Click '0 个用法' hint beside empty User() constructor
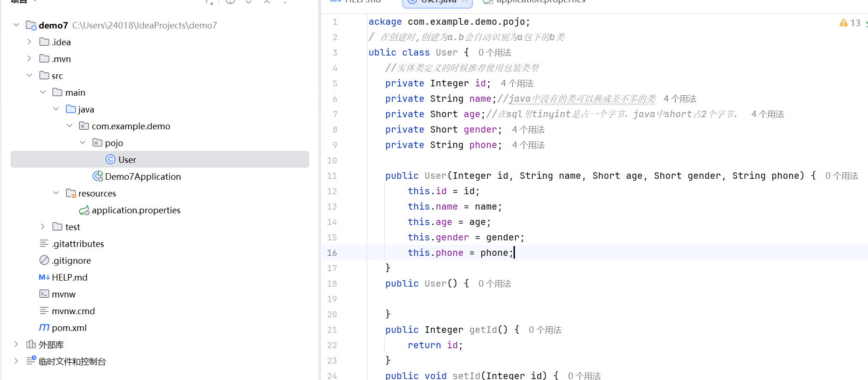This screenshot has width=868, height=380. click(494, 284)
